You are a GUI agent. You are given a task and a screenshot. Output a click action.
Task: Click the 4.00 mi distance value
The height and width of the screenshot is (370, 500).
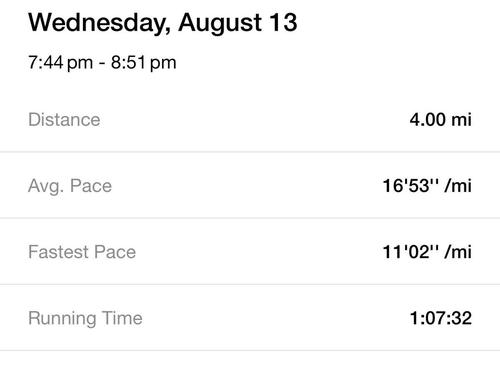point(441,119)
